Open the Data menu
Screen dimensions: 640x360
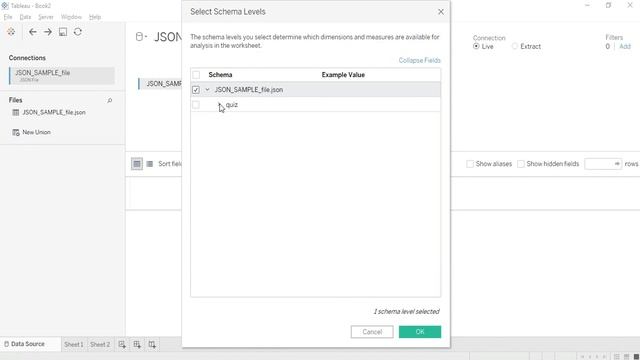(x=25, y=17)
